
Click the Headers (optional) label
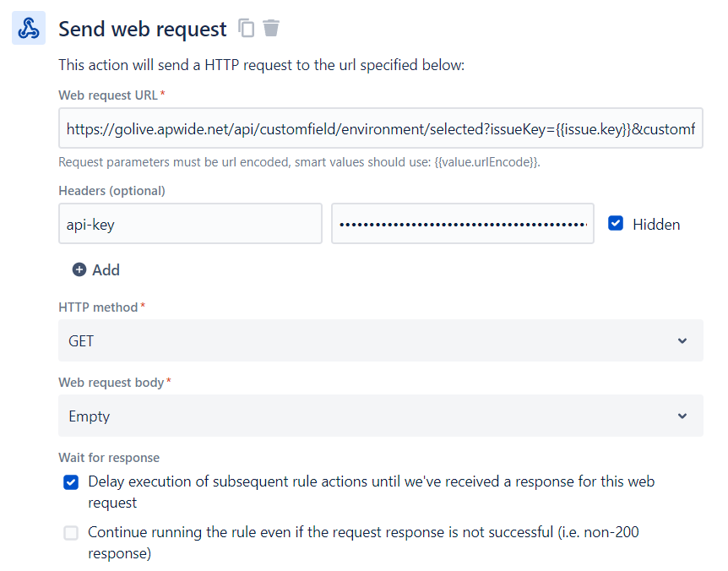111,191
